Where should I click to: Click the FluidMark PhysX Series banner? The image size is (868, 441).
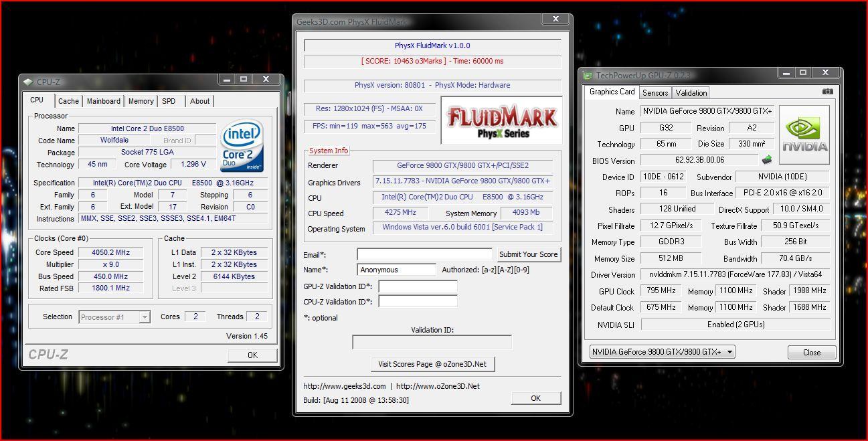pos(501,120)
